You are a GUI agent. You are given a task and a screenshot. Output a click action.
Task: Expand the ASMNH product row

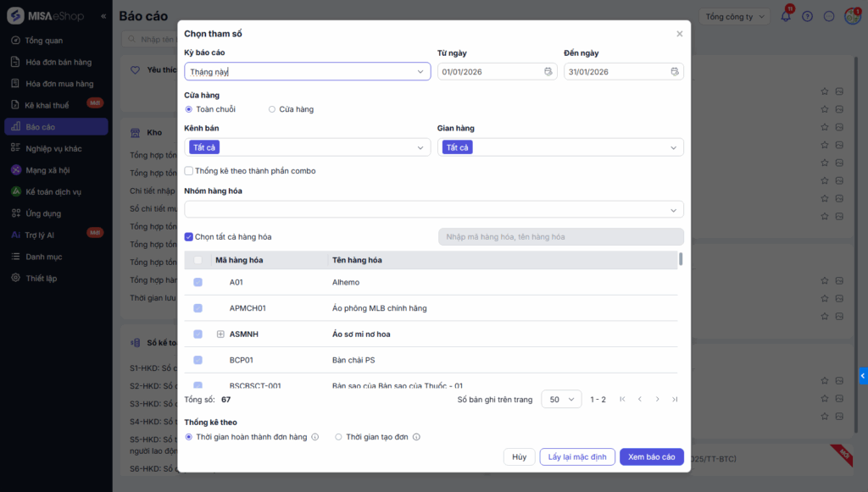(220, 334)
